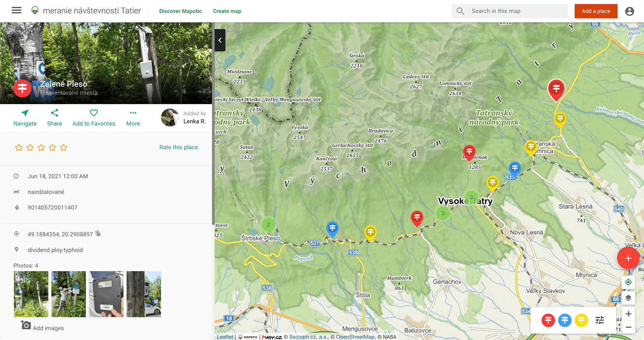Click the red category badge on header photo

click(x=22, y=88)
